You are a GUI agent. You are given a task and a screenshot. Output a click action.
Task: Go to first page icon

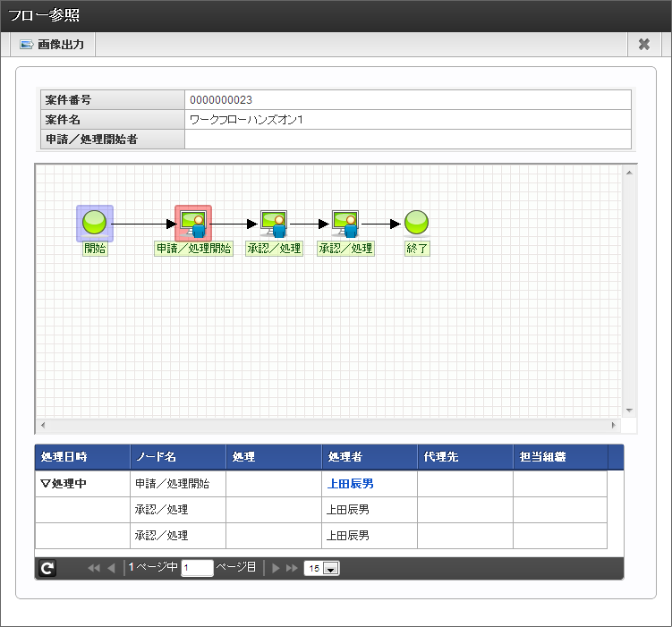[x=94, y=568]
